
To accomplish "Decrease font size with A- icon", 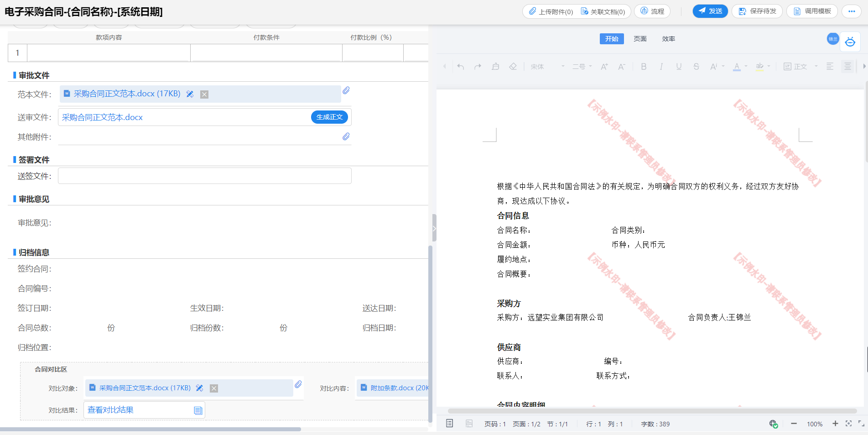I will pos(622,67).
